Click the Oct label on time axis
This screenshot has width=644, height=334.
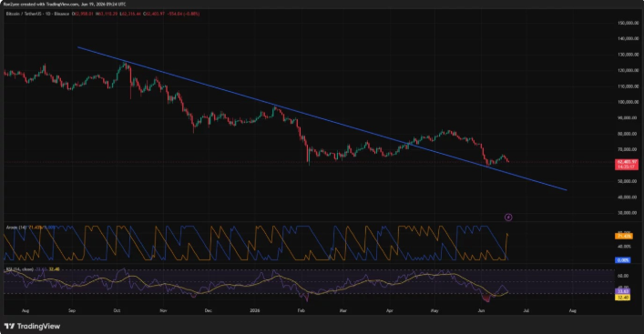[117, 311]
